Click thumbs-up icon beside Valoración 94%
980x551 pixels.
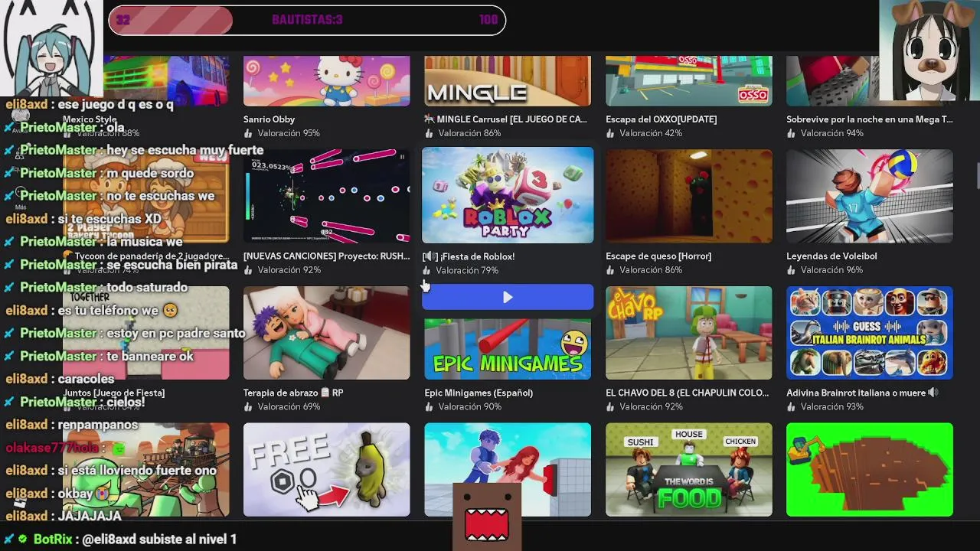(791, 133)
